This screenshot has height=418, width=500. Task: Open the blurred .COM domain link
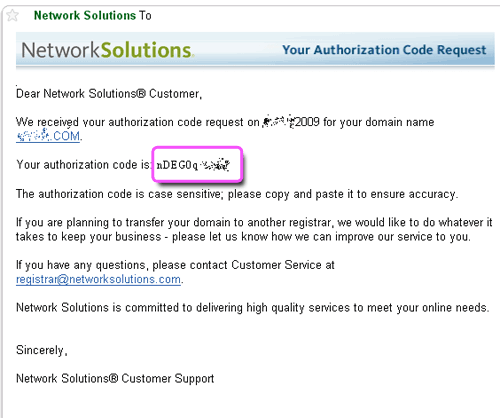[x=48, y=136]
